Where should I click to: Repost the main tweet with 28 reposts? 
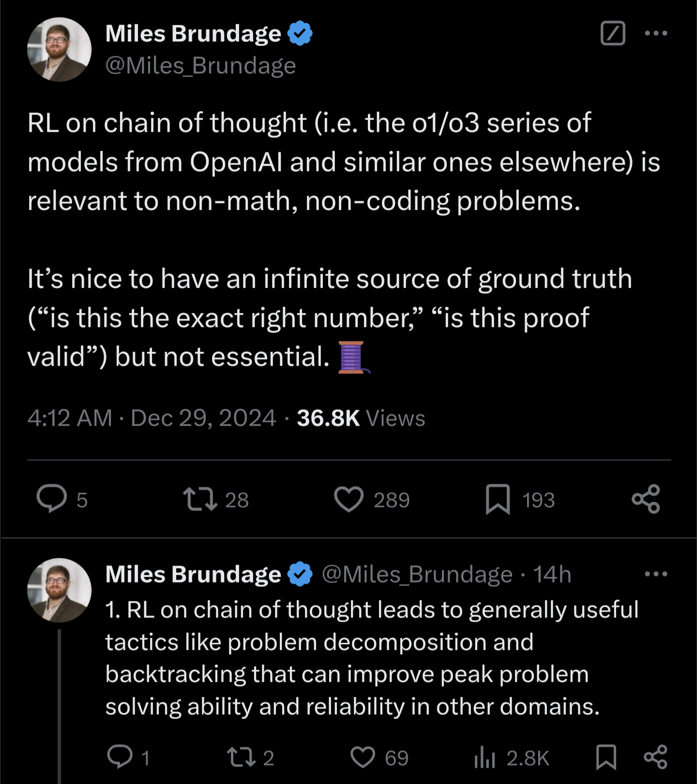click(x=200, y=499)
